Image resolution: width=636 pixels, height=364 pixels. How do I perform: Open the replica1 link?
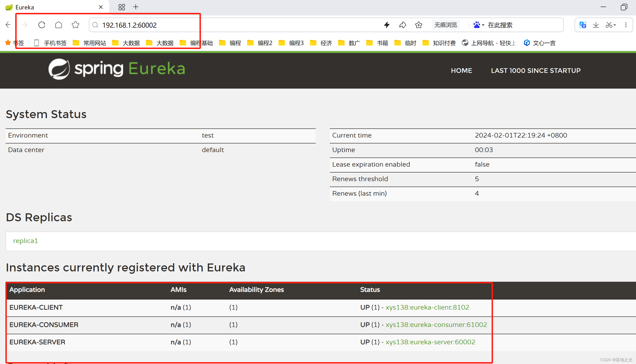25,240
